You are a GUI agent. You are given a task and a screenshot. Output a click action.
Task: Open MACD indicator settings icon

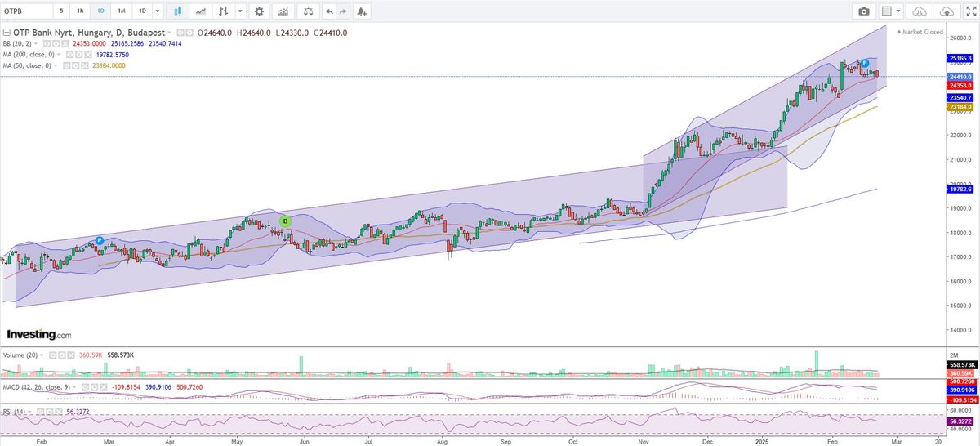click(94, 387)
